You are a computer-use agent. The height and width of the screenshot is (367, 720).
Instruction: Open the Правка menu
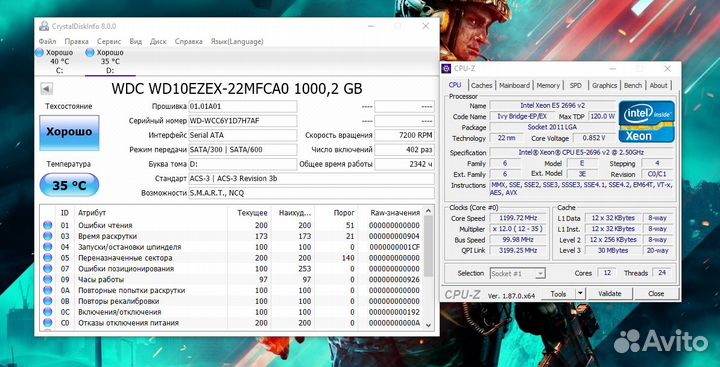(x=77, y=41)
